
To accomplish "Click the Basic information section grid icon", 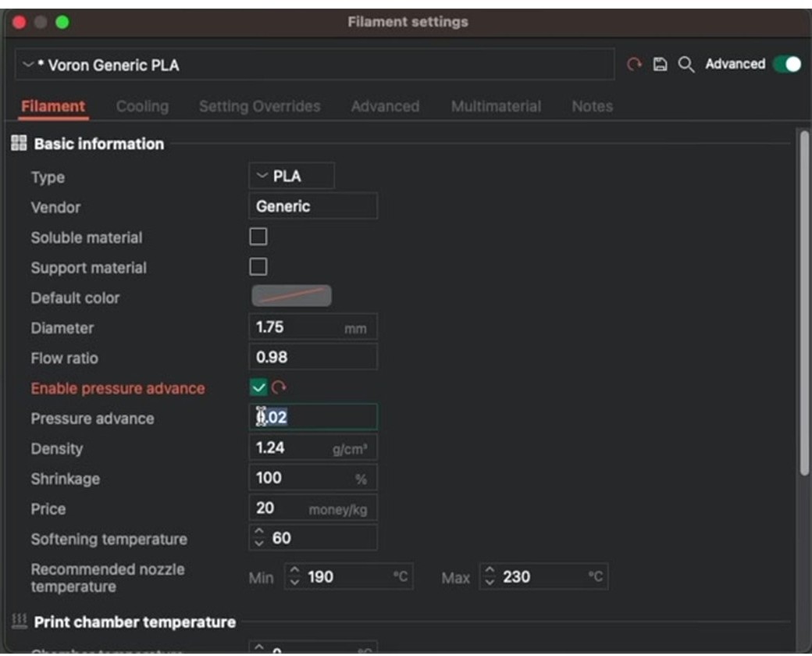I will coord(20,143).
